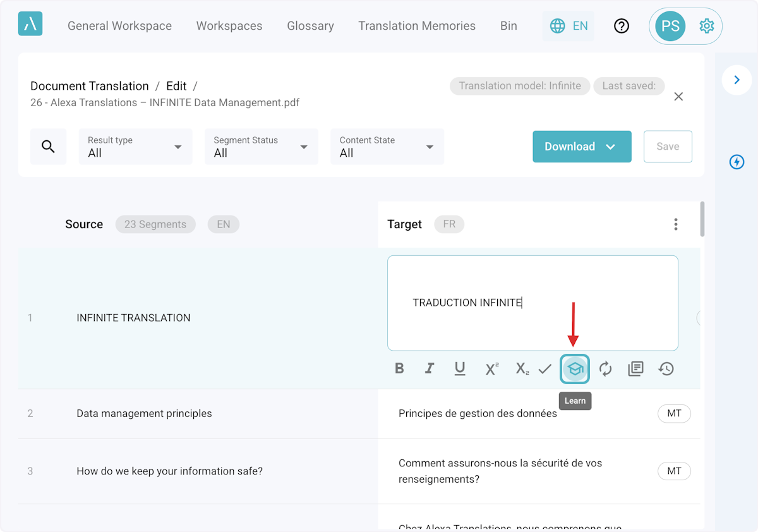Screen dimensions: 758x532
Task: Toggle bold formatting in the editor toolbar
Action: [399, 368]
